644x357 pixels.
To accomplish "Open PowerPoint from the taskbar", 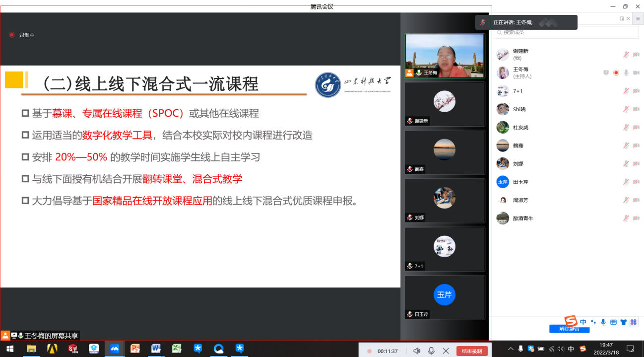I will pyautogui.click(x=135, y=349).
